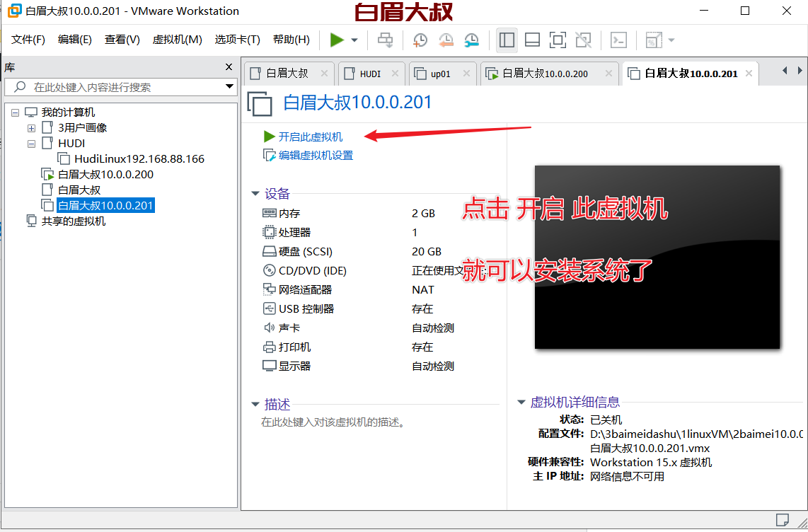
Task: Close the up01 tab
Action: [466, 74]
